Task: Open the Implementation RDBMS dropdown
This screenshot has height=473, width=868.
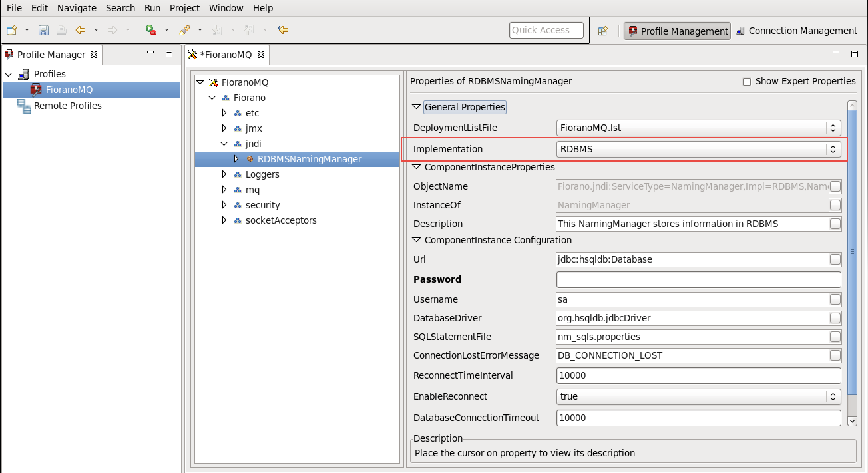Action: coord(698,149)
